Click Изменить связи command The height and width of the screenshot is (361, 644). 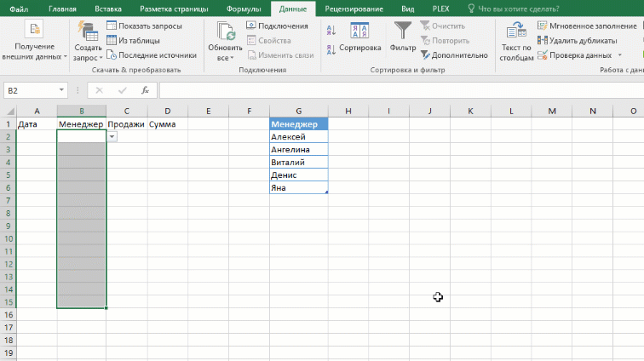pos(280,55)
